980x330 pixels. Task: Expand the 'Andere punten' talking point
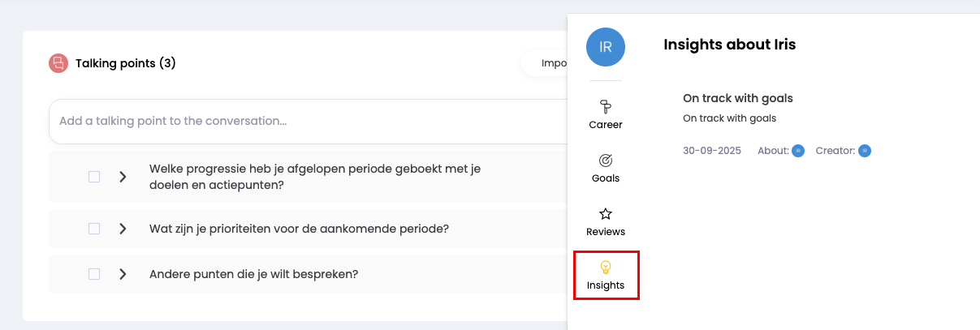coord(123,274)
